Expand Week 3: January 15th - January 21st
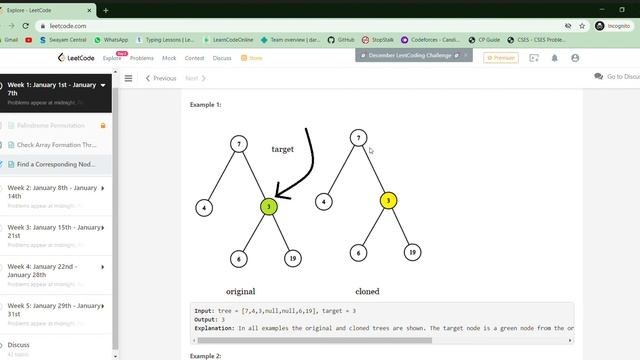Image resolution: width=640 pixels, height=360 pixels. [102, 227]
